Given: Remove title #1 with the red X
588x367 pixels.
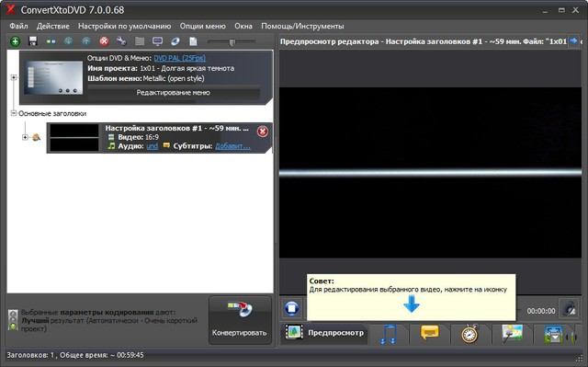Looking at the screenshot, I should [x=263, y=132].
